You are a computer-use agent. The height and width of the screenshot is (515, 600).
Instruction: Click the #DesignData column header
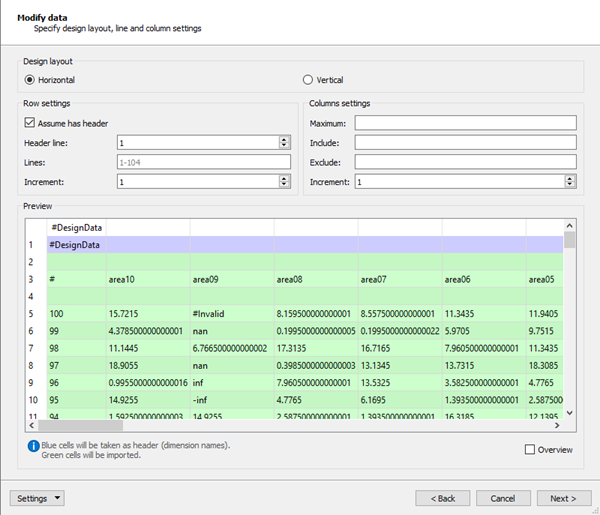coord(77,228)
